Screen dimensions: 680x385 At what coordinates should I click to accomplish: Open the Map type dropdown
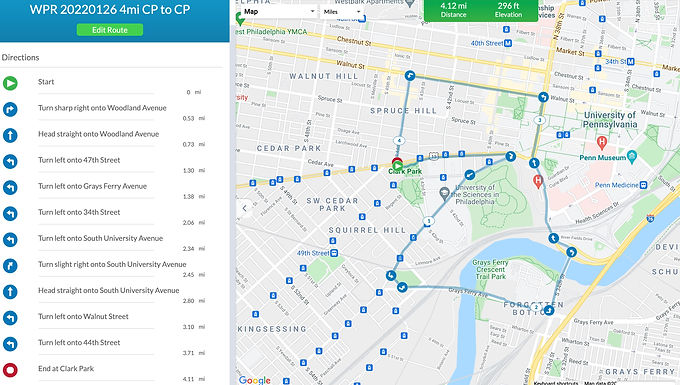(x=279, y=12)
